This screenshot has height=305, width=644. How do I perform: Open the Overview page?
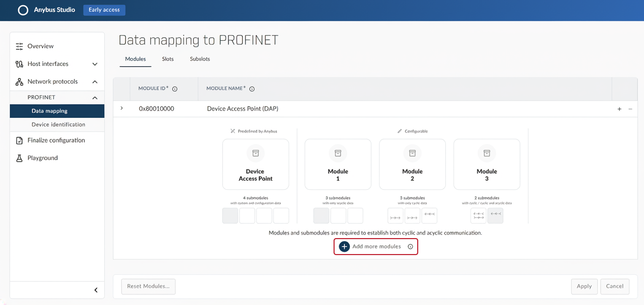pyautogui.click(x=40, y=46)
